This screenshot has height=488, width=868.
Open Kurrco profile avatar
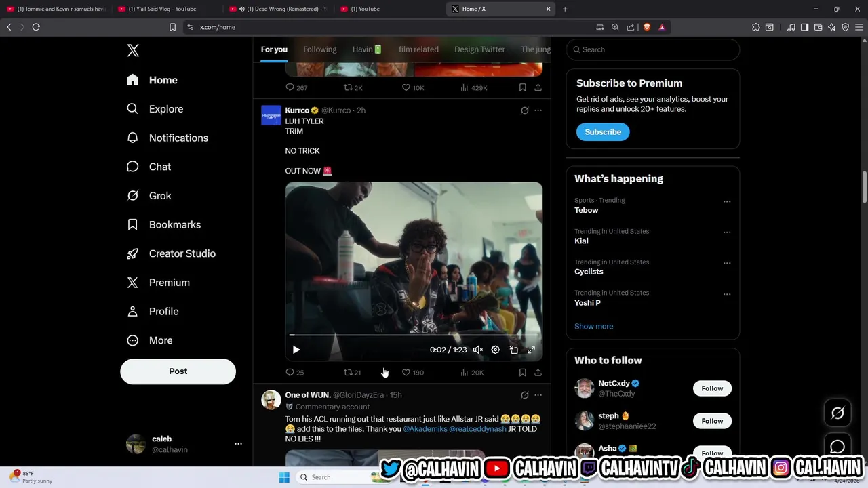pyautogui.click(x=271, y=115)
